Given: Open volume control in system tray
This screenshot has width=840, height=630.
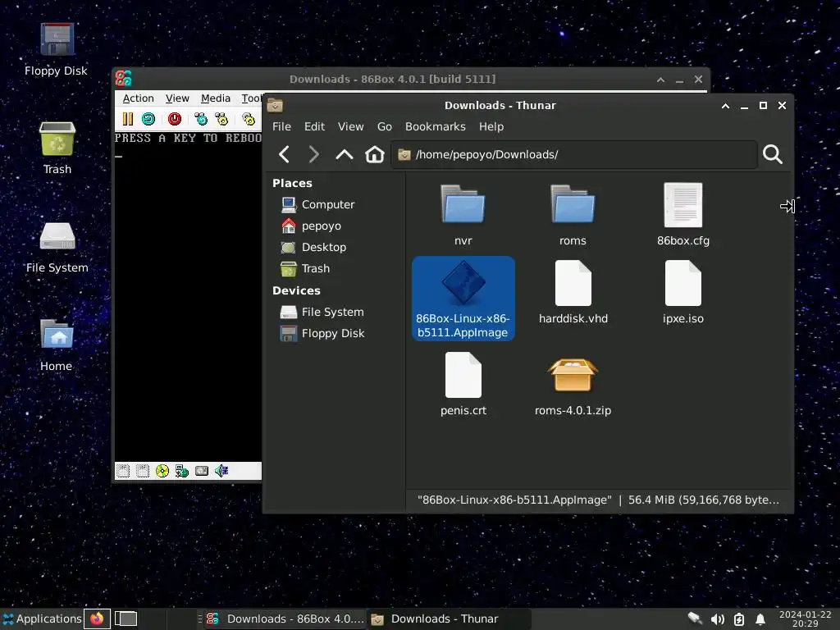Looking at the screenshot, I should 717,620.
